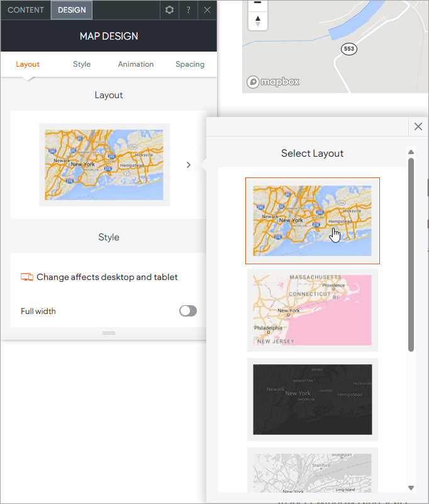Click the scroll down arrow in Select Layout
The height and width of the screenshot is (504, 429).
(x=411, y=488)
